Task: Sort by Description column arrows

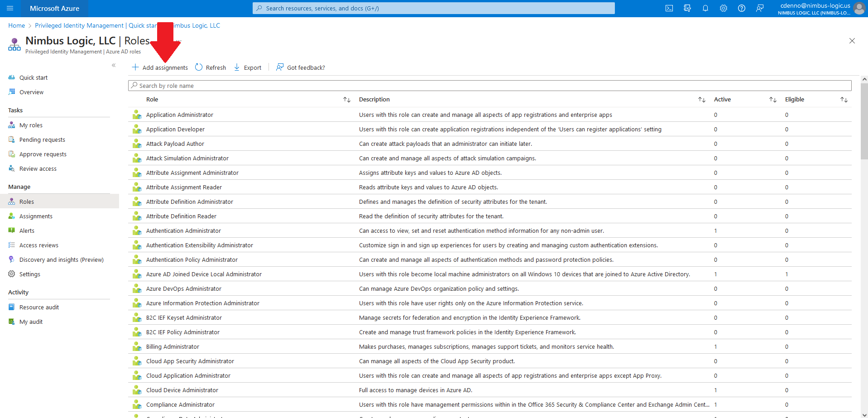Action: point(702,100)
